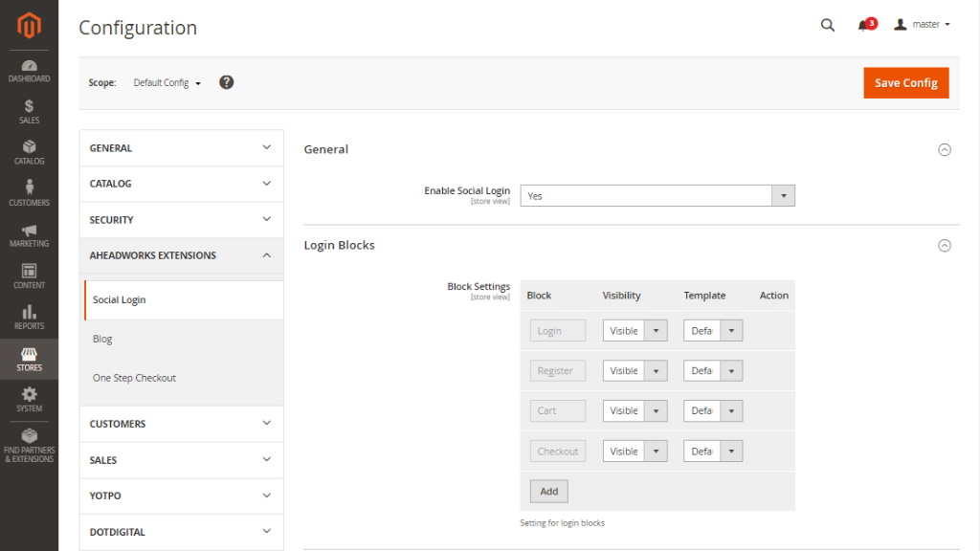Click the Add block button

coord(548,491)
